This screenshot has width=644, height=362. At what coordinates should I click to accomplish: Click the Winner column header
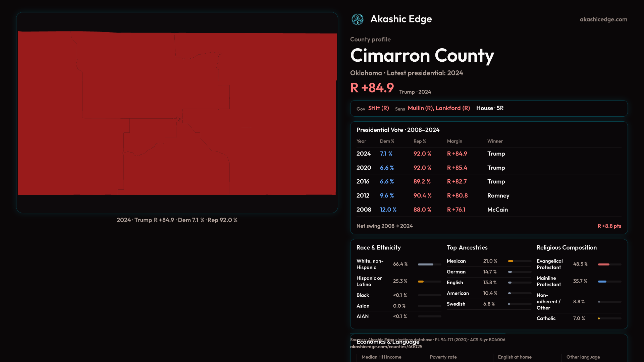point(495,141)
